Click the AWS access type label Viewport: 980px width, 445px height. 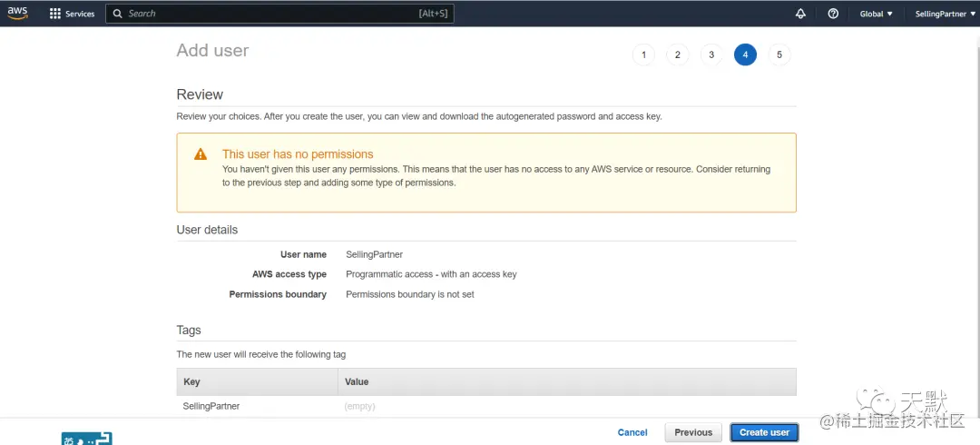coord(289,274)
